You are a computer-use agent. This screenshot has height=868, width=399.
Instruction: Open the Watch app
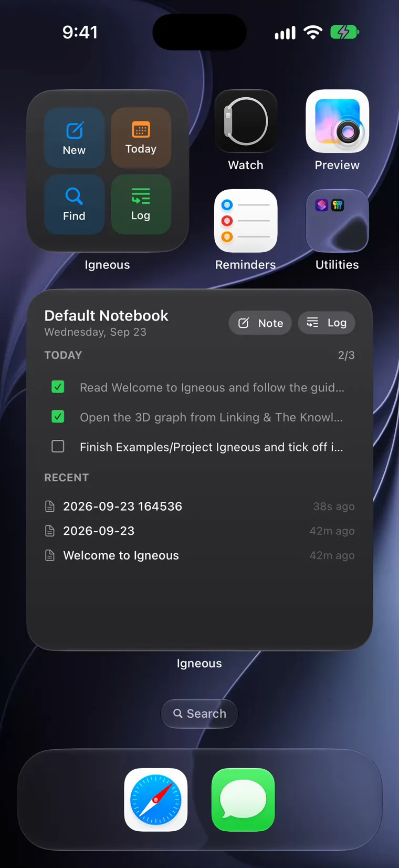coord(246,121)
